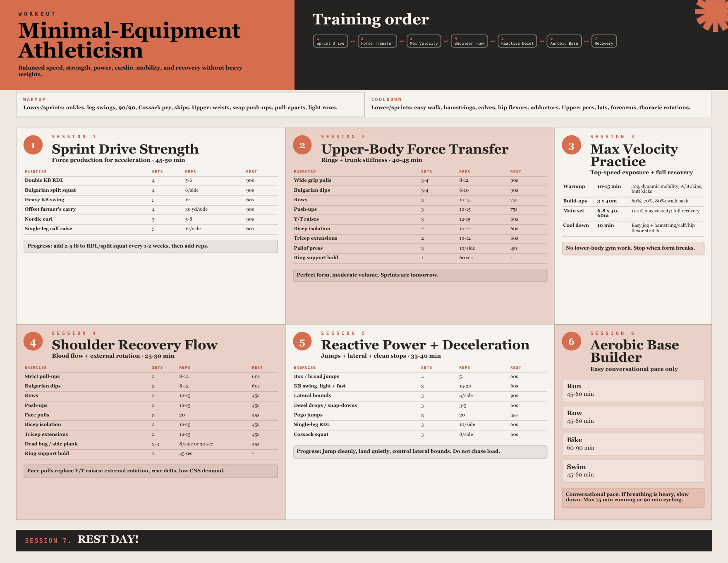Click the 'jump cleanly, land quietly' note
This screenshot has height=563, width=728.
tap(420, 452)
